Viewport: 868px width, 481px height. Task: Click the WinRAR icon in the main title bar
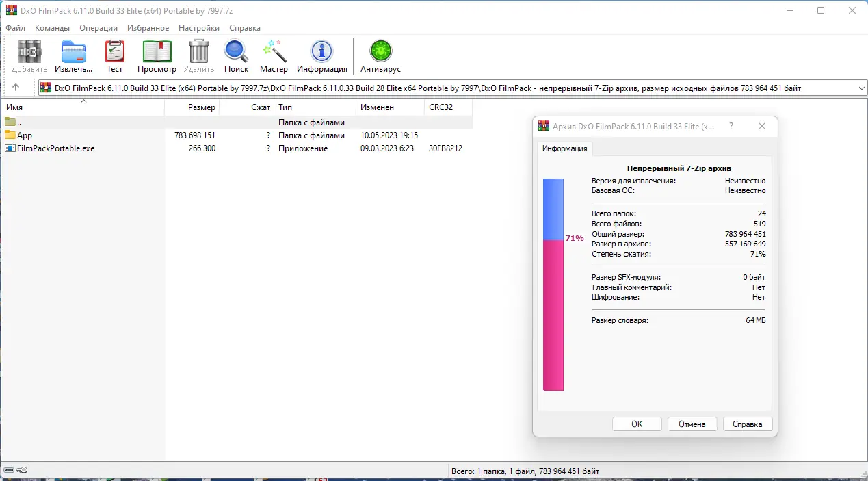click(11, 10)
